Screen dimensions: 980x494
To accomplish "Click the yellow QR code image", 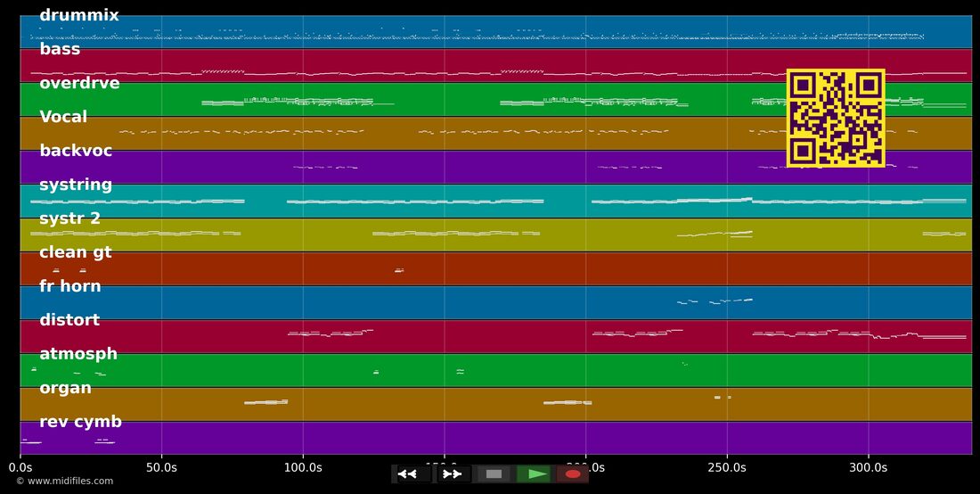I will click(836, 119).
